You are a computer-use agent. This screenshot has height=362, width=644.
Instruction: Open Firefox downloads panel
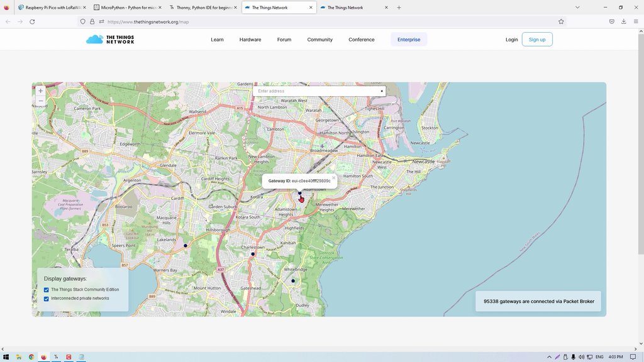(x=623, y=22)
